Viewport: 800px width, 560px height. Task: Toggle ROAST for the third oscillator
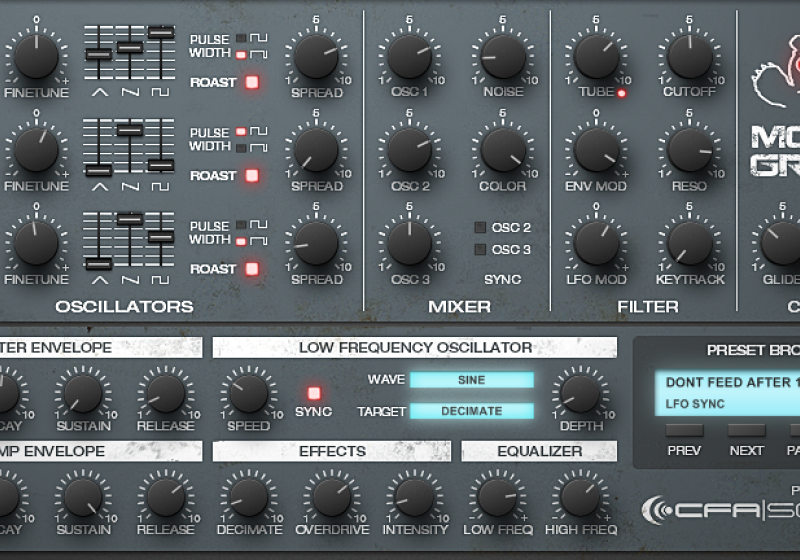click(252, 269)
